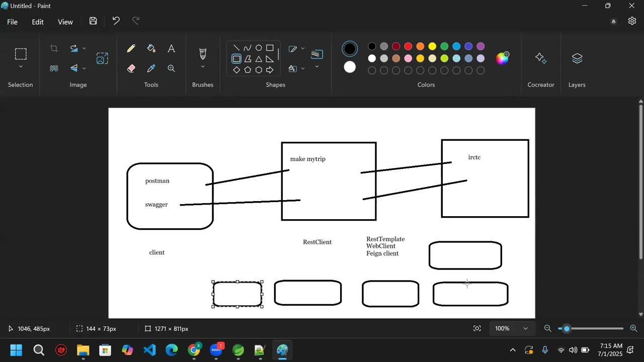Open the Zoom app on taskbar
The image size is (644, 362).
[217, 350]
